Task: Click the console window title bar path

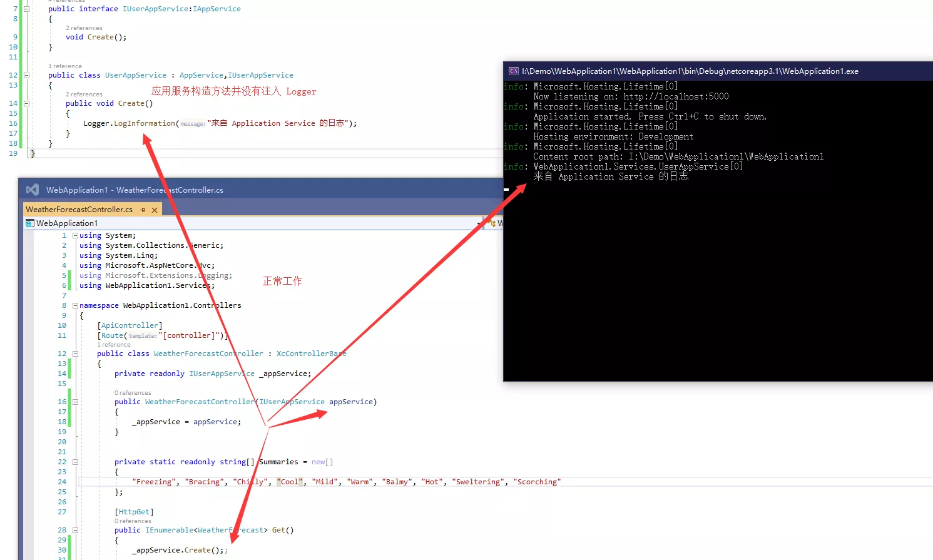Action: (x=690, y=71)
